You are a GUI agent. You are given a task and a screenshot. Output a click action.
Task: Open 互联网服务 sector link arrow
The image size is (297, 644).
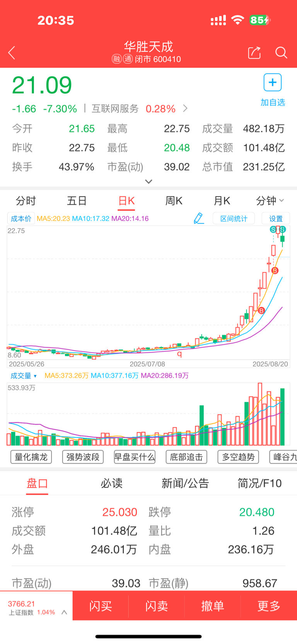pyautogui.click(x=185, y=108)
